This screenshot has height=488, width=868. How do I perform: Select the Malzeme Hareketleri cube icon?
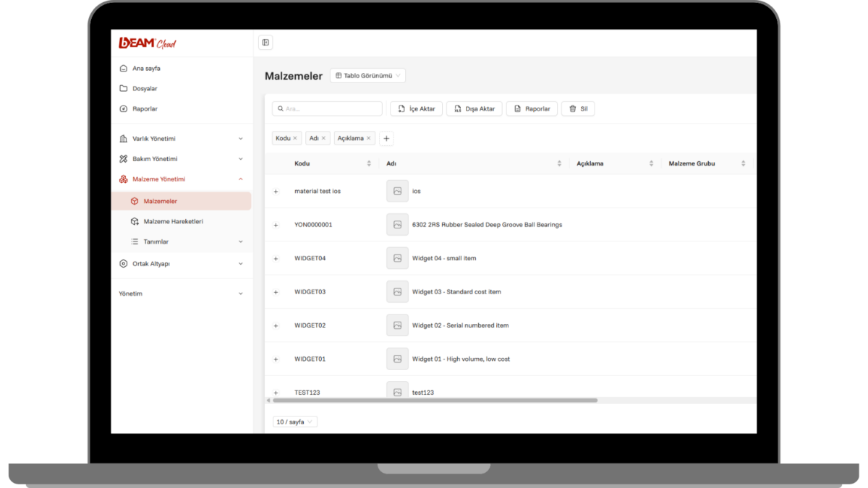click(x=135, y=221)
